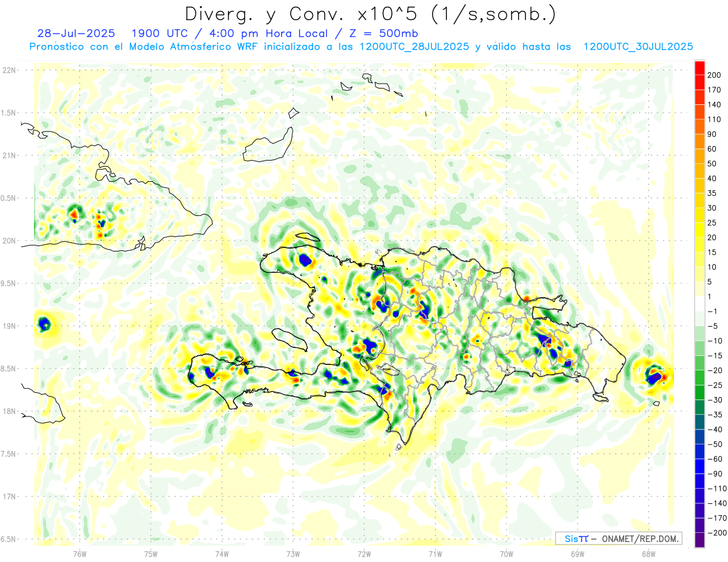Click the 17N latitude label

tap(9, 497)
